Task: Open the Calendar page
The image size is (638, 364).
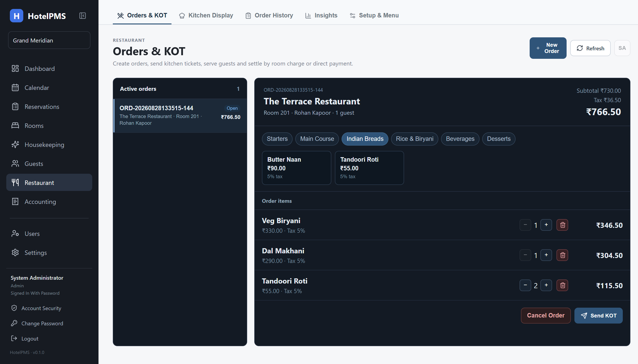Action: click(49, 87)
